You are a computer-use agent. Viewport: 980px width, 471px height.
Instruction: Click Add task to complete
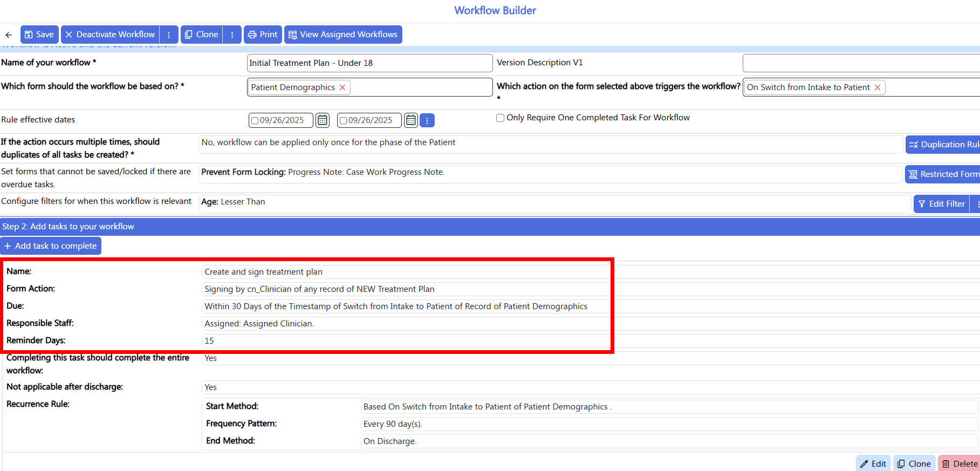[51, 246]
